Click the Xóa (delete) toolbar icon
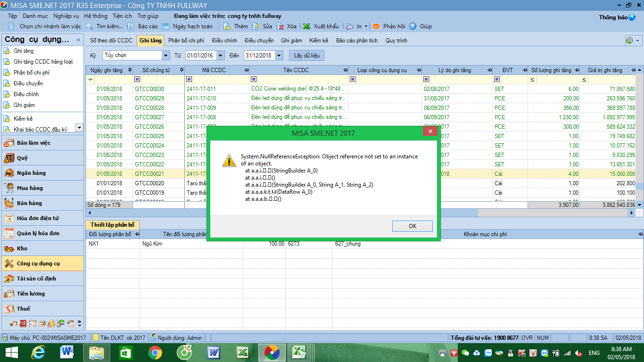The width and height of the screenshot is (644, 362). [x=280, y=26]
